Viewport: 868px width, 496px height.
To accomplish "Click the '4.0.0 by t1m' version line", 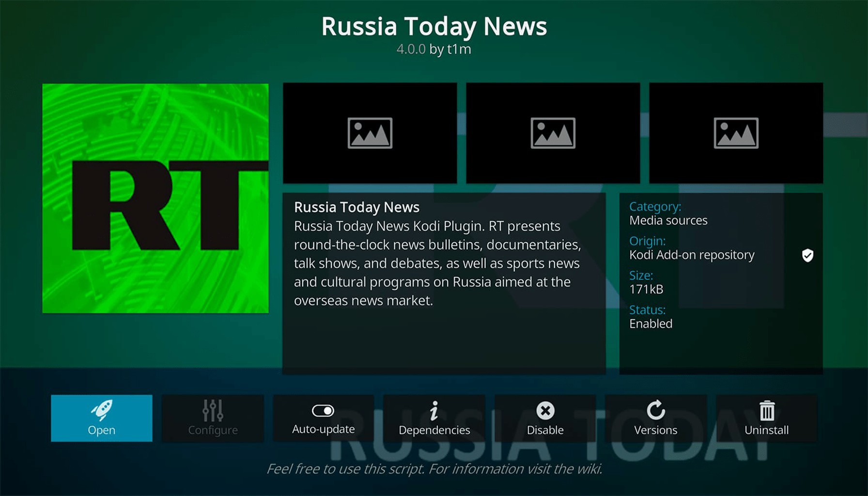I will pyautogui.click(x=434, y=49).
